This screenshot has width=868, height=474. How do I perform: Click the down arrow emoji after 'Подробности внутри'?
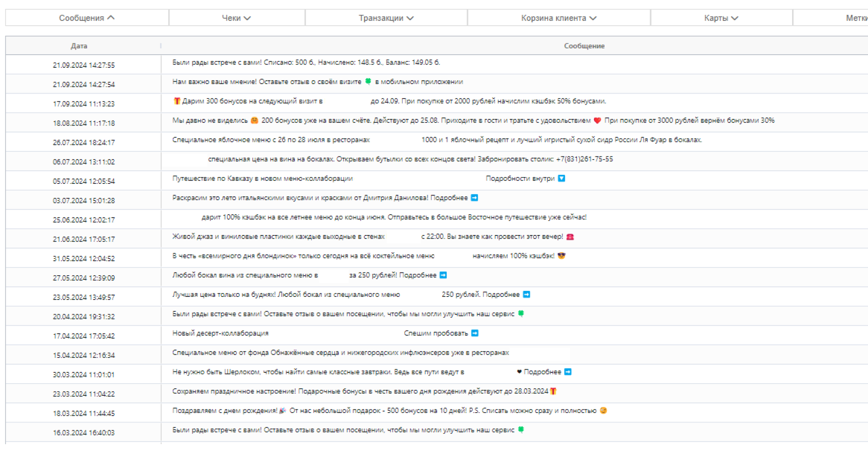561,178
